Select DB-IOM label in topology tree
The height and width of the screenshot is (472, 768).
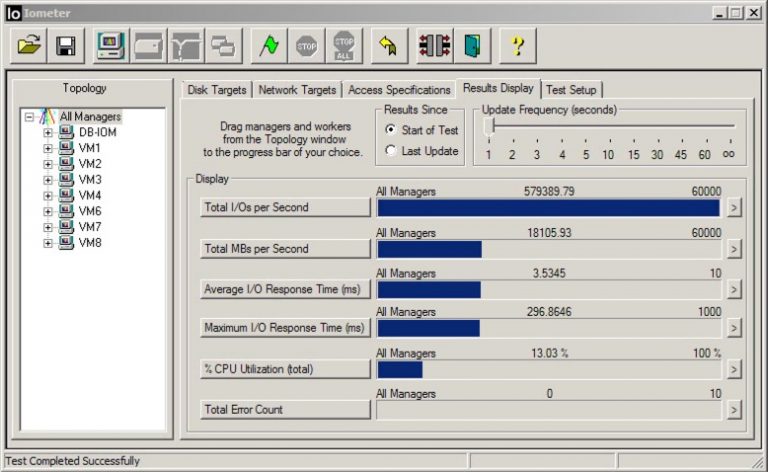[x=97, y=132]
